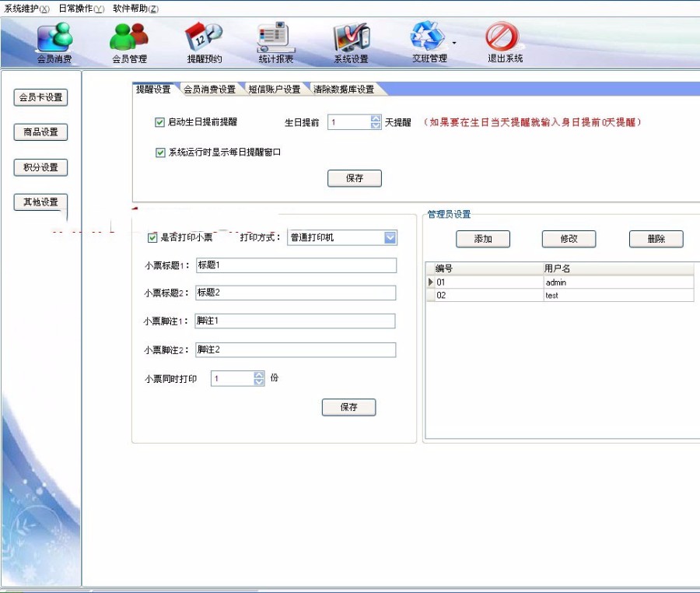Click admin username cell
This screenshot has height=593, width=700.
coord(618,282)
